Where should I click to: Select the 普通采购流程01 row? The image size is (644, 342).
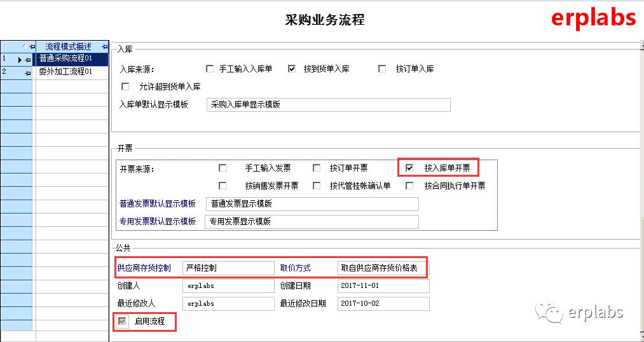(x=71, y=58)
